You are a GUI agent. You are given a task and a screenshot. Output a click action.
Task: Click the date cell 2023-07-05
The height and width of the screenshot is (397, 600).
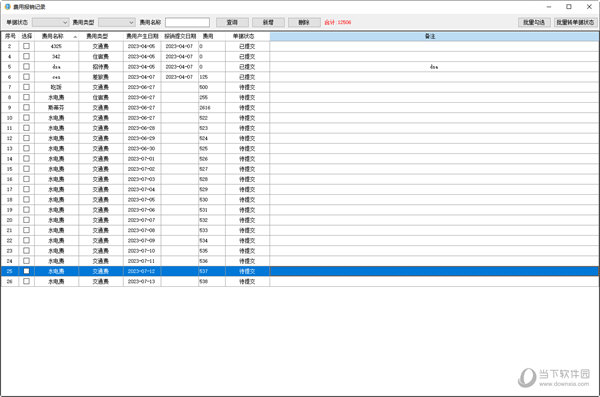click(142, 199)
